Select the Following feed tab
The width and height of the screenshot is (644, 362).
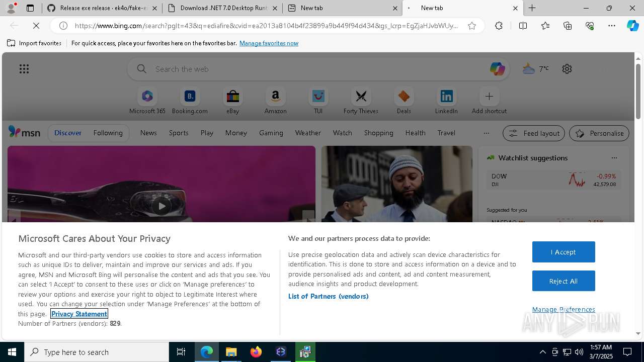(x=108, y=133)
